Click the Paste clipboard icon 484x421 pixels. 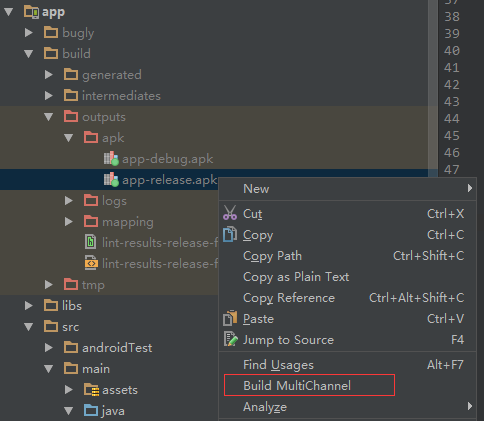tap(230, 318)
